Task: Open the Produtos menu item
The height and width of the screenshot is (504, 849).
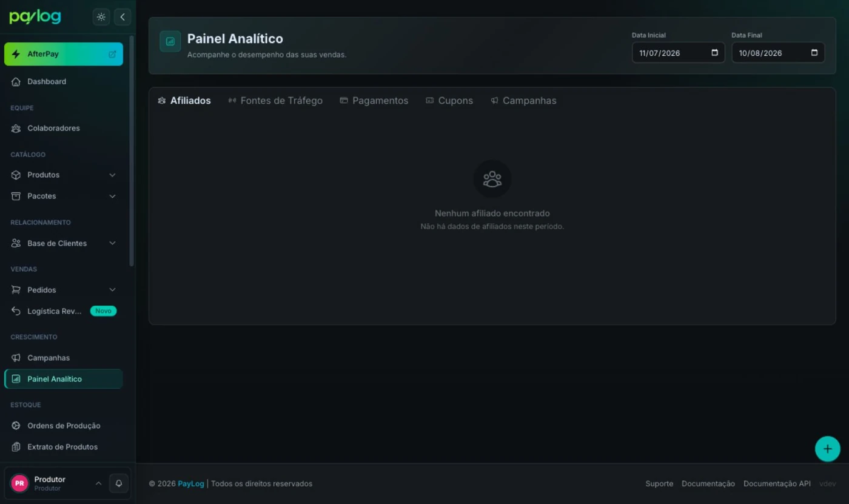Action: coord(64,175)
